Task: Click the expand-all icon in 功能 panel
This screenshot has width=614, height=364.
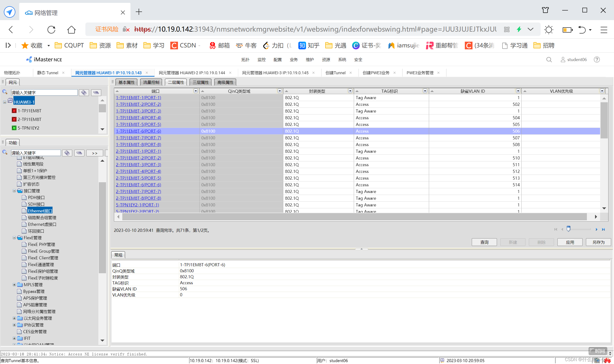Action: coord(67,153)
